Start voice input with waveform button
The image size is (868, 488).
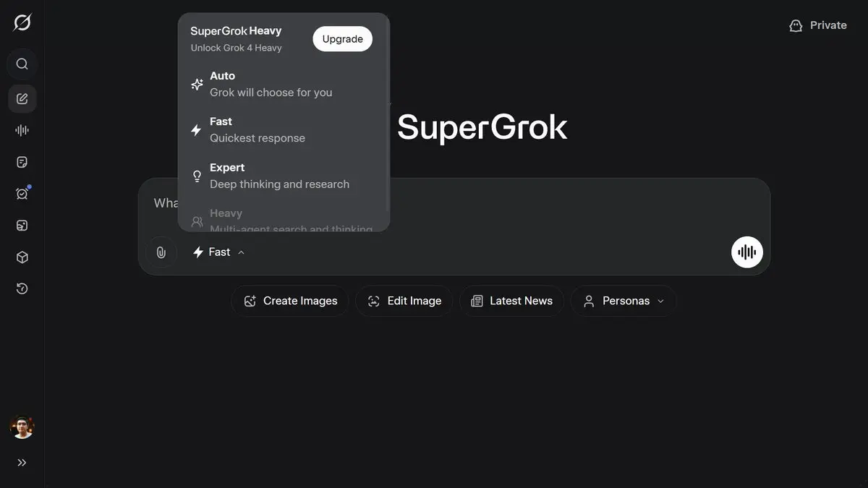pyautogui.click(x=747, y=252)
